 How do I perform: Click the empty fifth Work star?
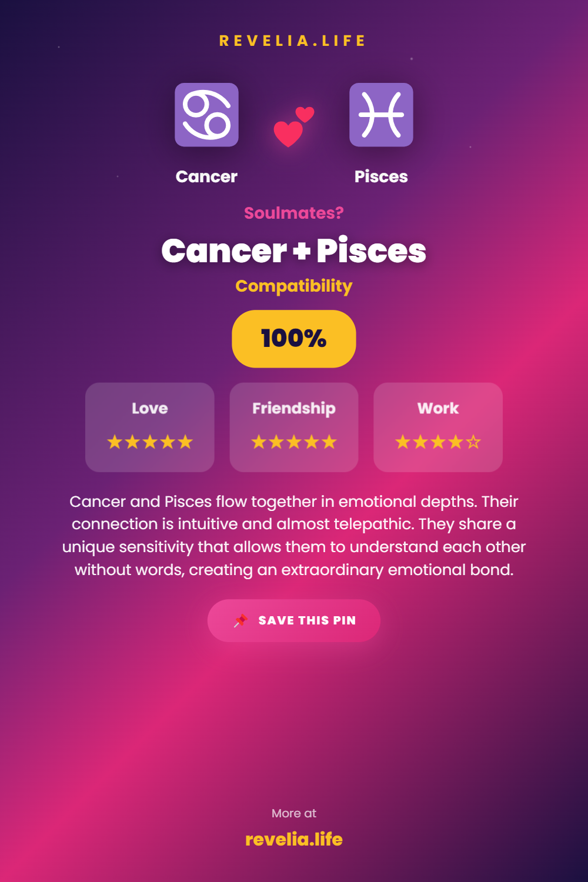click(x=473, y=442)
